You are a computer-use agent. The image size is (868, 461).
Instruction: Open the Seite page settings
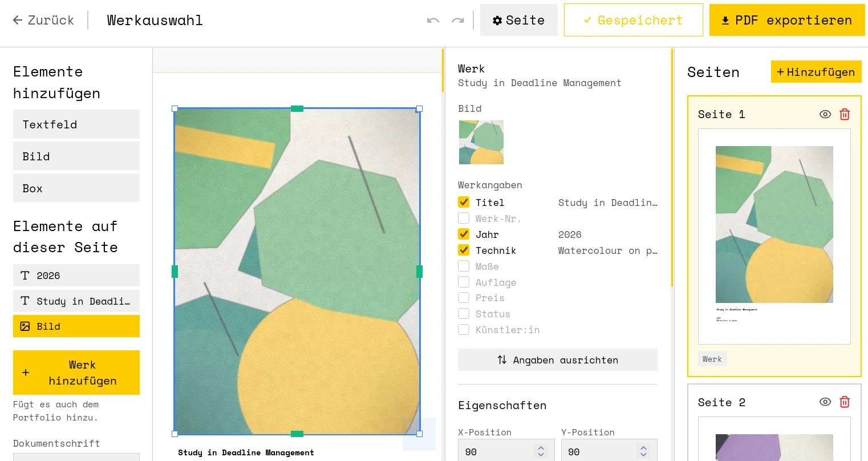(519, 20)
